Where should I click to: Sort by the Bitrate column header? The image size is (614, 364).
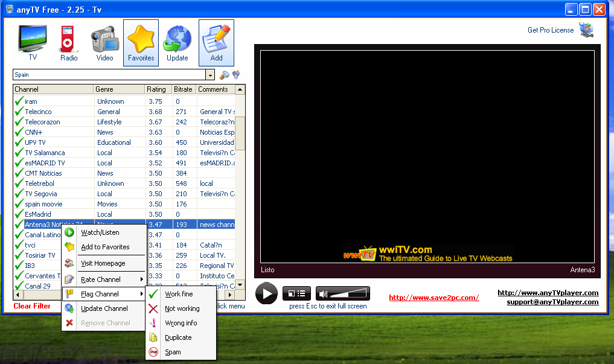tap(184, 89)
